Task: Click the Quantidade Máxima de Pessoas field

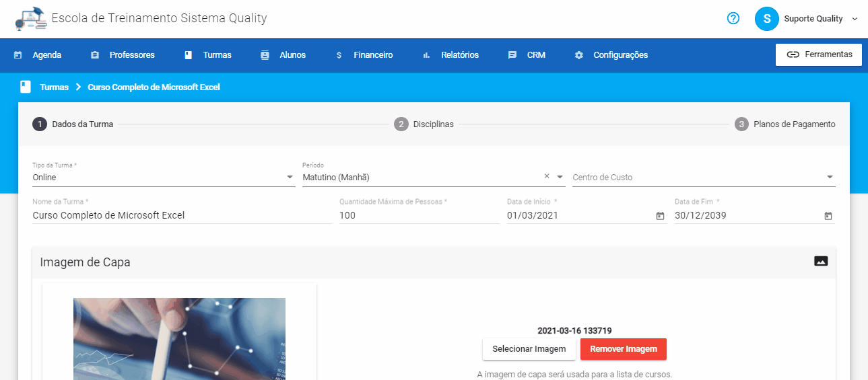Action: click(419, 216)
